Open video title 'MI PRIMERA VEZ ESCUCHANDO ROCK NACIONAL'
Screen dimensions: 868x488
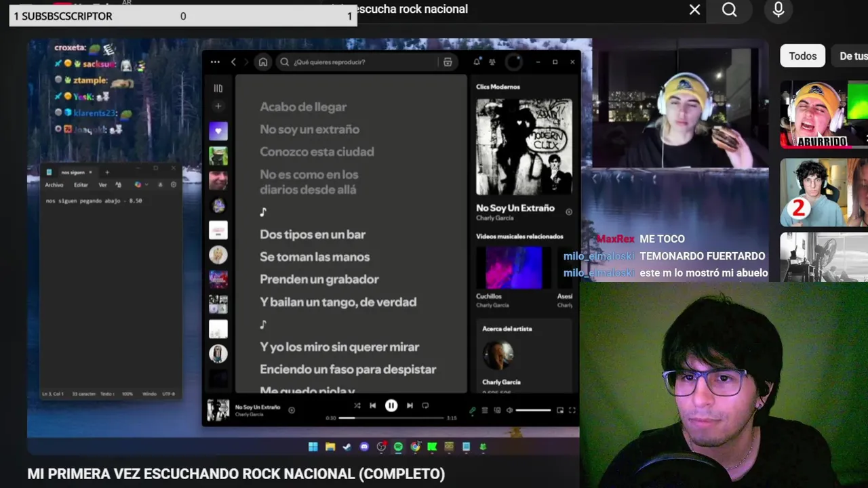pyautogui.click(x=236, y=474)
